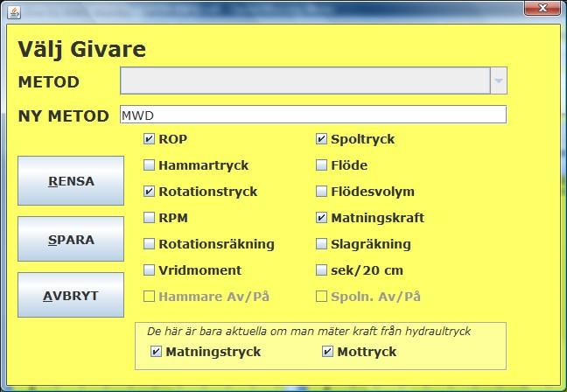This screenshot has width=567, height=392.
Task: Click the hydraultryck note text
Action: 309,332
